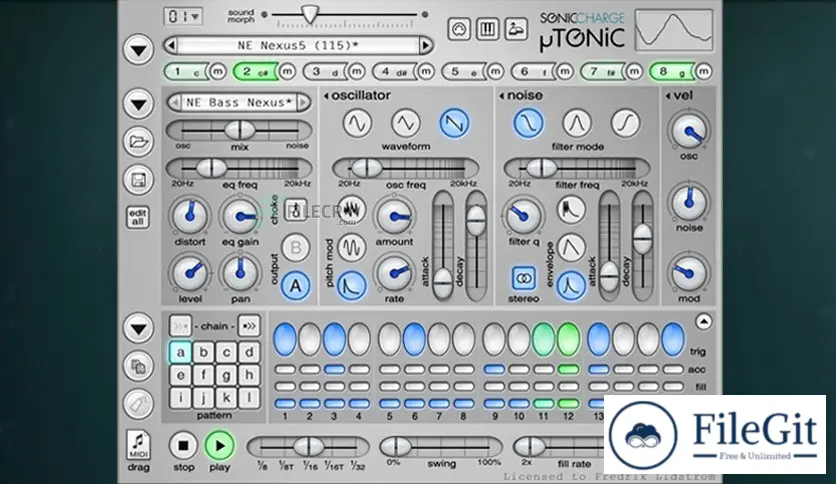Collapse the pattern editor with round arrow
This screenshot has width=836, height=484.
click(x=703, y=321)
